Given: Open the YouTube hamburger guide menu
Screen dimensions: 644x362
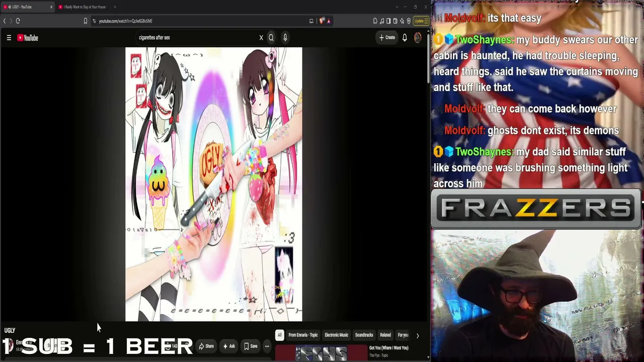Looking at the screenshot, I should pyautogui.click(x=9, y=38).
